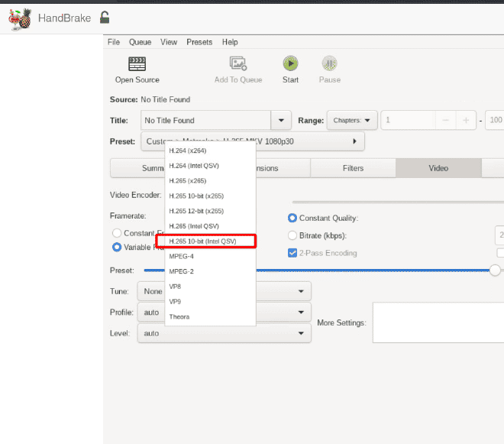Open the Tune dropdown

224,291
